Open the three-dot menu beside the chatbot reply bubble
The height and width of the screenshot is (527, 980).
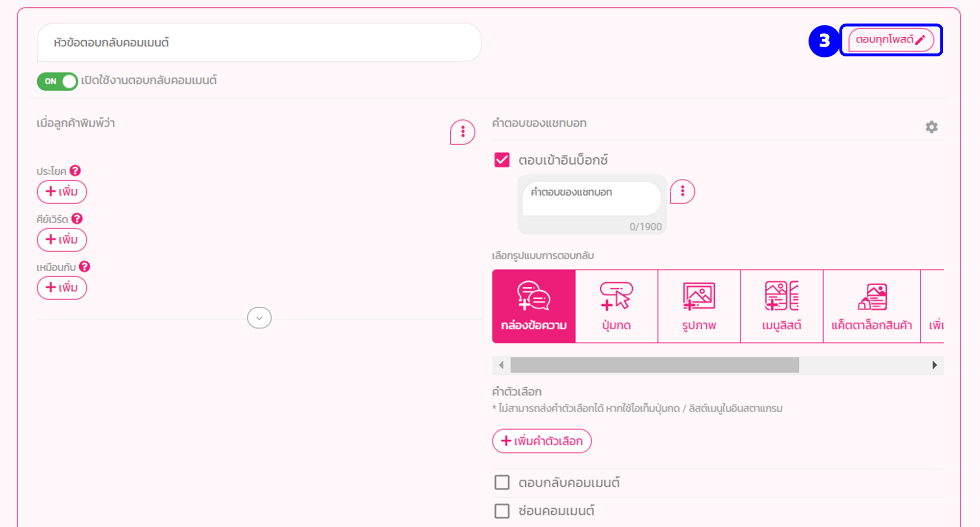(x=682, y=192)
